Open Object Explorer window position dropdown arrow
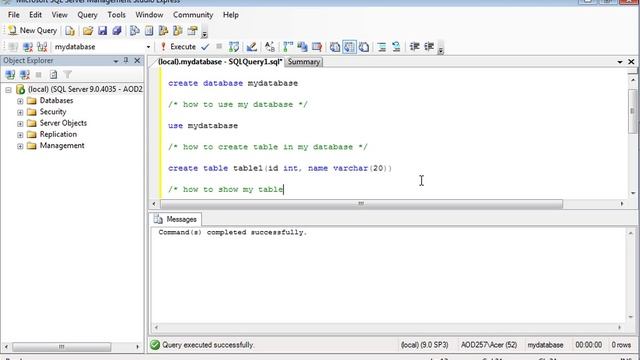640x360 pixels. tap(116, 61)
